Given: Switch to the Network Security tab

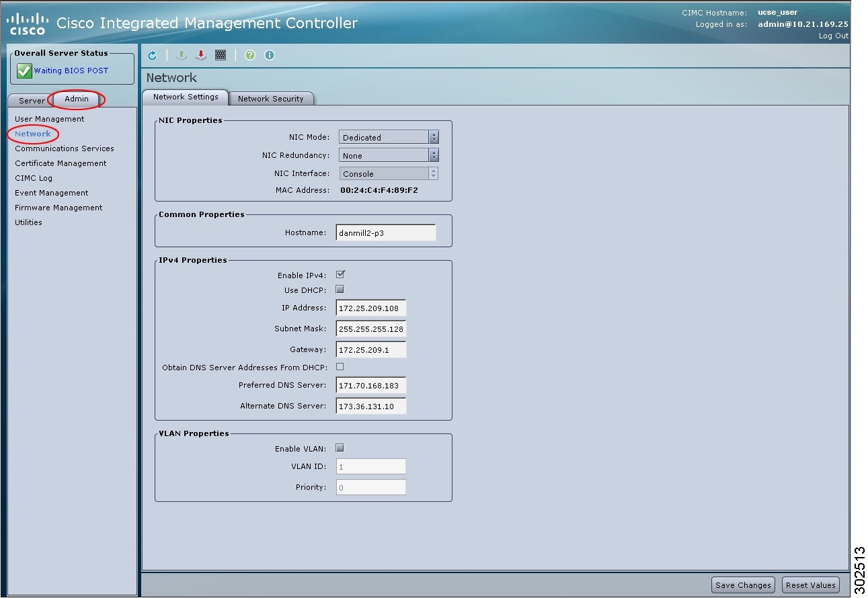Looking at the screenshot, I should [x=270, y=99].
